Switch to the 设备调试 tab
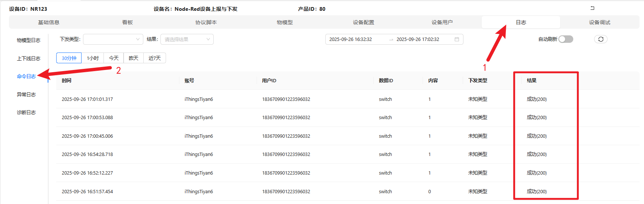644x204 pixels. tap(599, 22)
